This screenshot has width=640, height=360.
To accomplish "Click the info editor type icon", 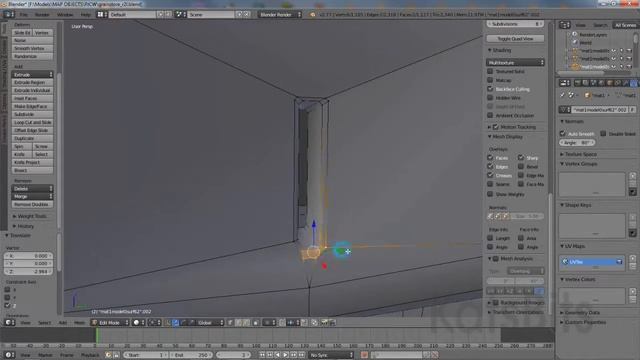I will coord(9,14).
